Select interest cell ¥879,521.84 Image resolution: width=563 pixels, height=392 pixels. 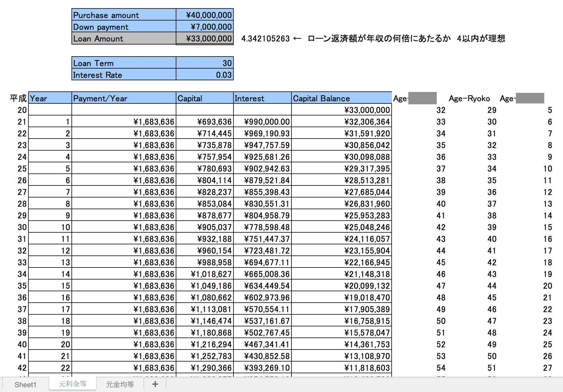click(262, 180)
